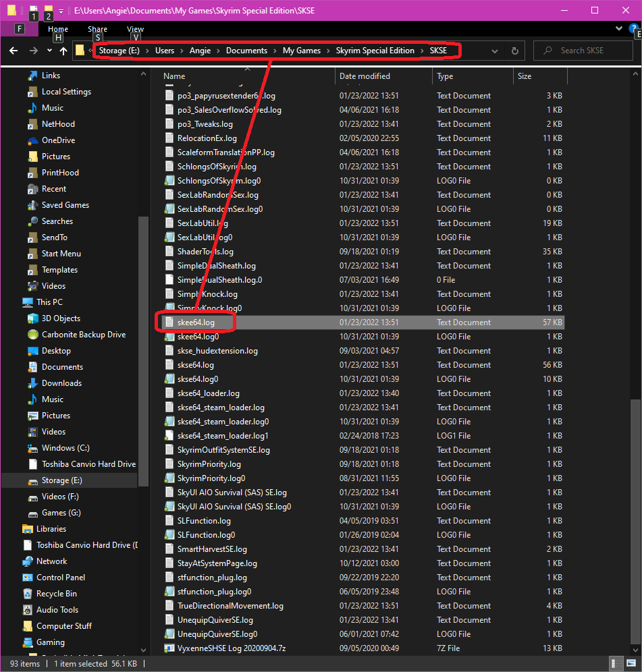642x672 pixels.
Task: Open the Share ribbon tab
Action: (x=97, y=29)
